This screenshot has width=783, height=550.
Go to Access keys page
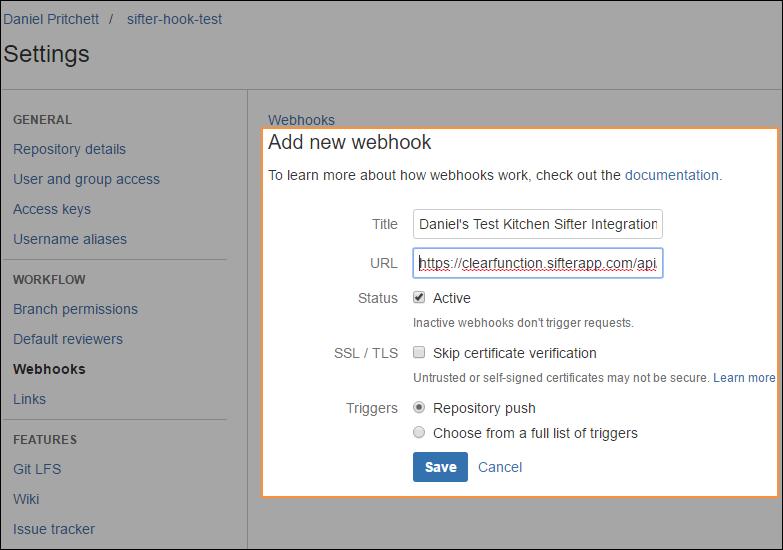pyautogui.click(x=52, y=209)
